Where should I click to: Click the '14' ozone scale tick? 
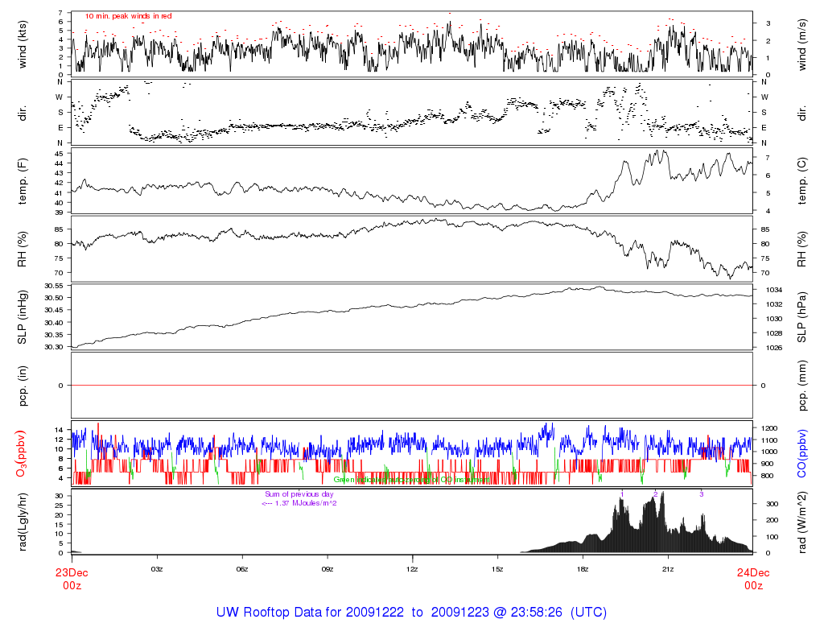60,430
